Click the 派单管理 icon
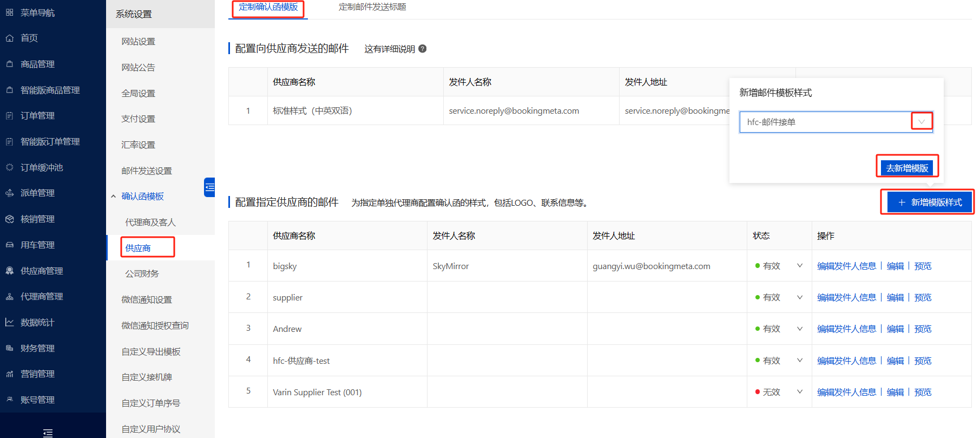Screen dimensions: 980x438 (x=9, y=193)
